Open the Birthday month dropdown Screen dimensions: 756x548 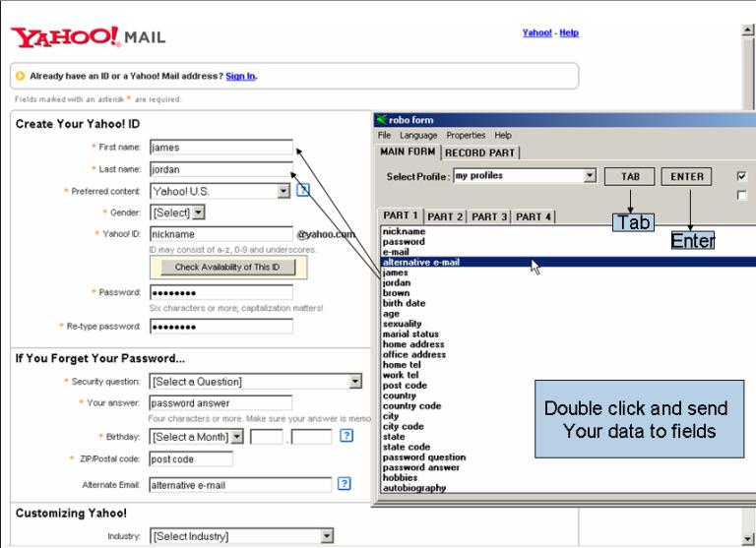(x=236, y=437)
